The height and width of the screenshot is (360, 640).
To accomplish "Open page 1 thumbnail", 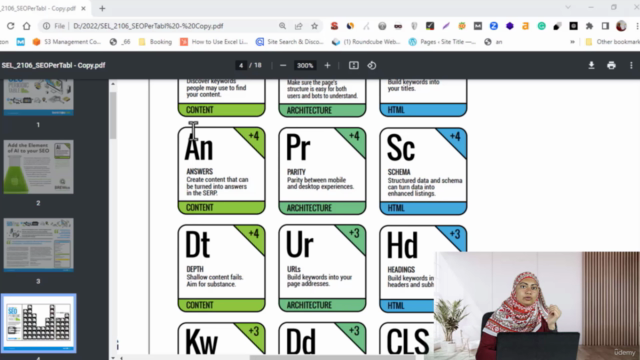I will coord(38,98).
